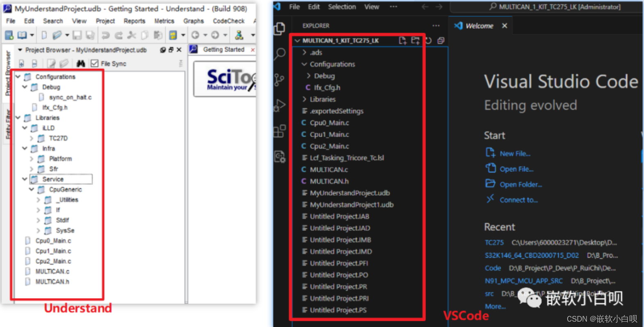Collapse CpuGeneric folder in Understand tree
644x327 pixels.
point(32,189)
